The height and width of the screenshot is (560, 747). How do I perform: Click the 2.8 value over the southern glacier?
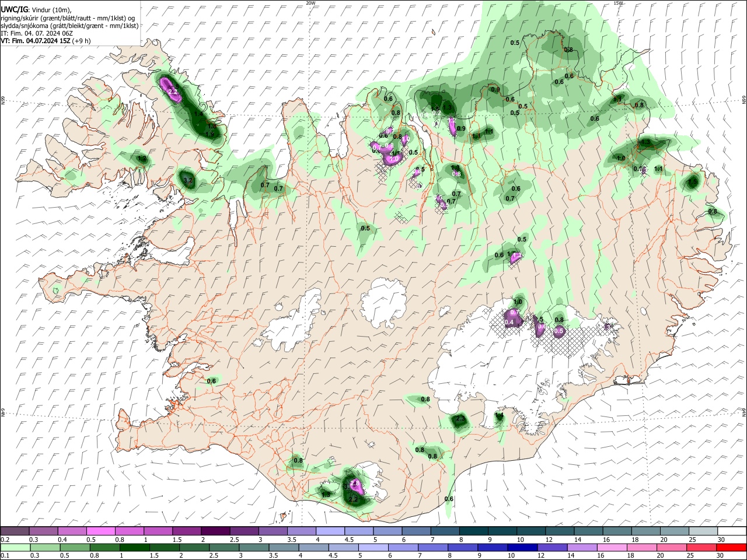click(x=354, y=484)
